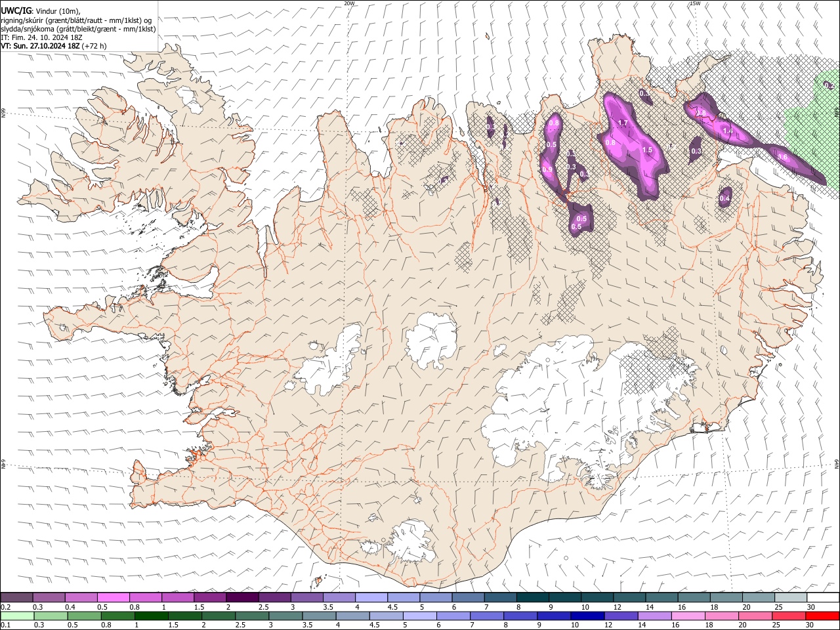
Task: Click the 64N latitude label on right edge
Action: (x=837, y=463)
